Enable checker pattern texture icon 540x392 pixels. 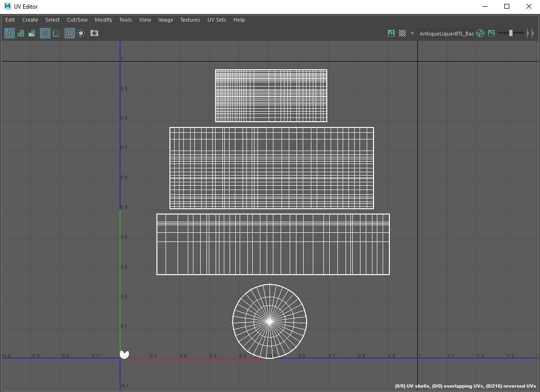[x=402, y=33]
